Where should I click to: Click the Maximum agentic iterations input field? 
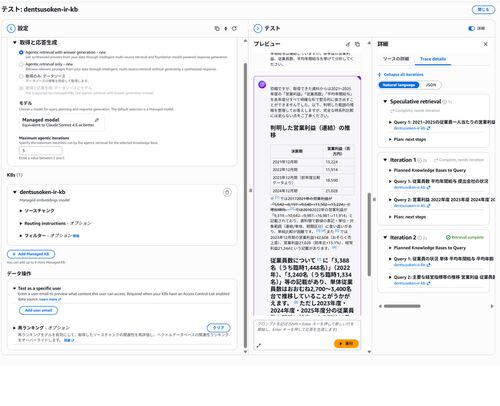click(x=41, y=151)
